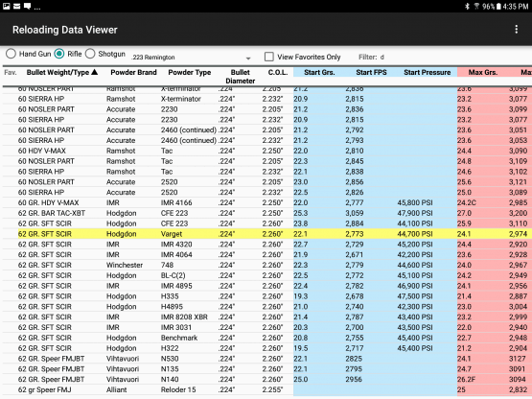Click the Fav. column header
This screenshot has width=532, height=399.
(11, 72)
